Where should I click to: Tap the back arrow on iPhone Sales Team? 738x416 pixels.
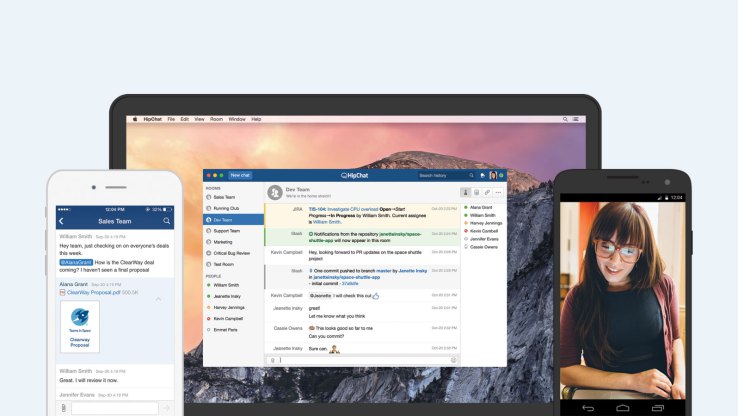click(x=61, y=221)
